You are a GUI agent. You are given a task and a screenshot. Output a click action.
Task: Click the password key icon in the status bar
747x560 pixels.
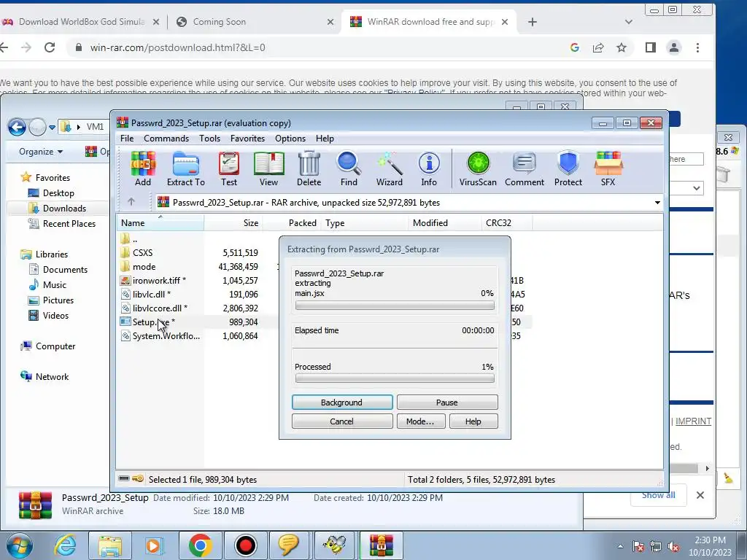point(138,478)
